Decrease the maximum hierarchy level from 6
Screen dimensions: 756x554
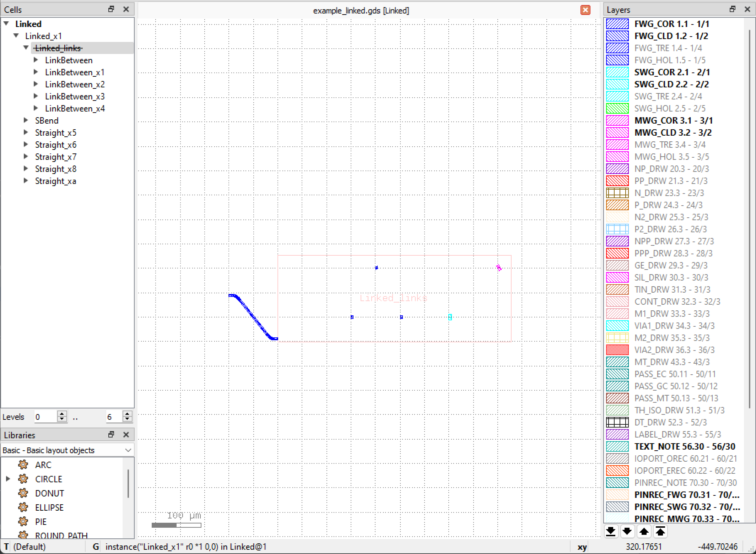coord(127,419)
